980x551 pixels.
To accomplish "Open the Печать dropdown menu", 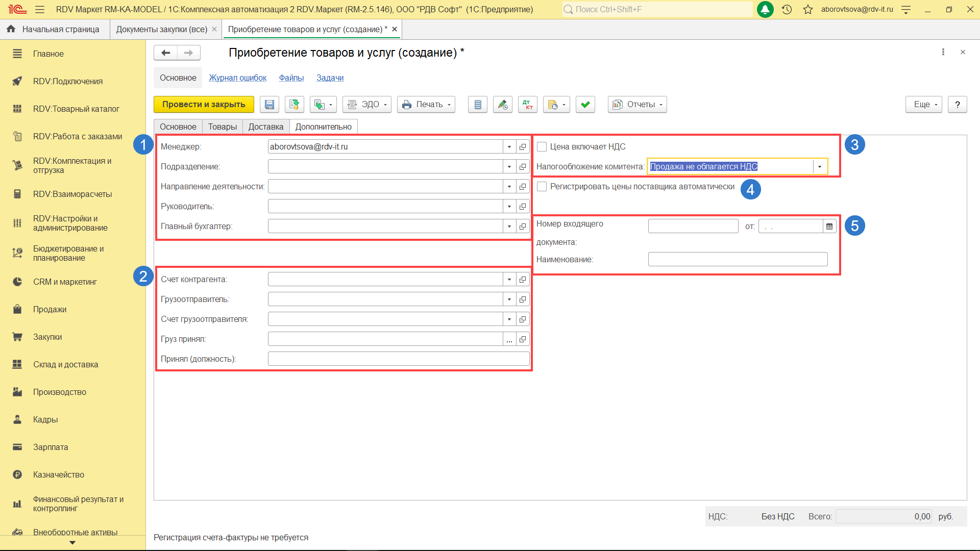I will point(426,105).
